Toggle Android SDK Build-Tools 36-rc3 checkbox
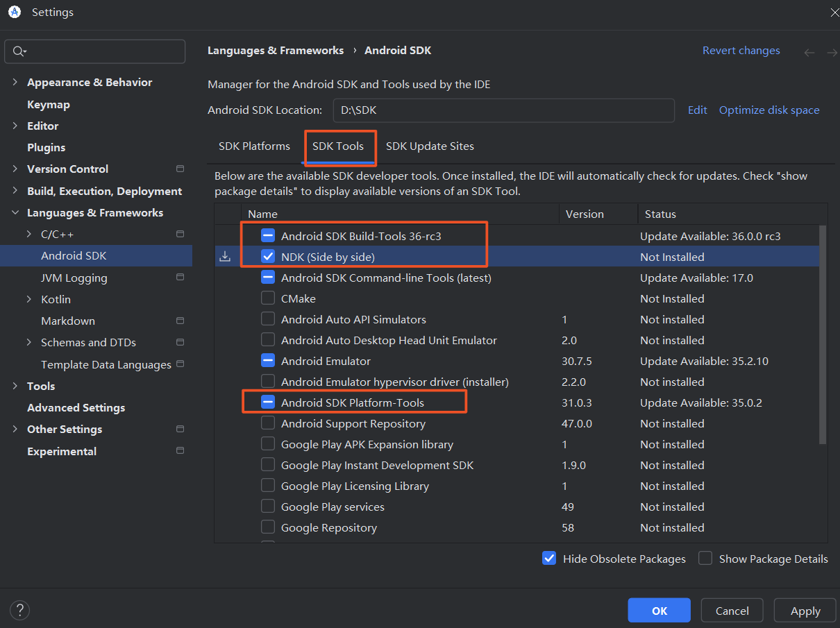 click(268, 236)
